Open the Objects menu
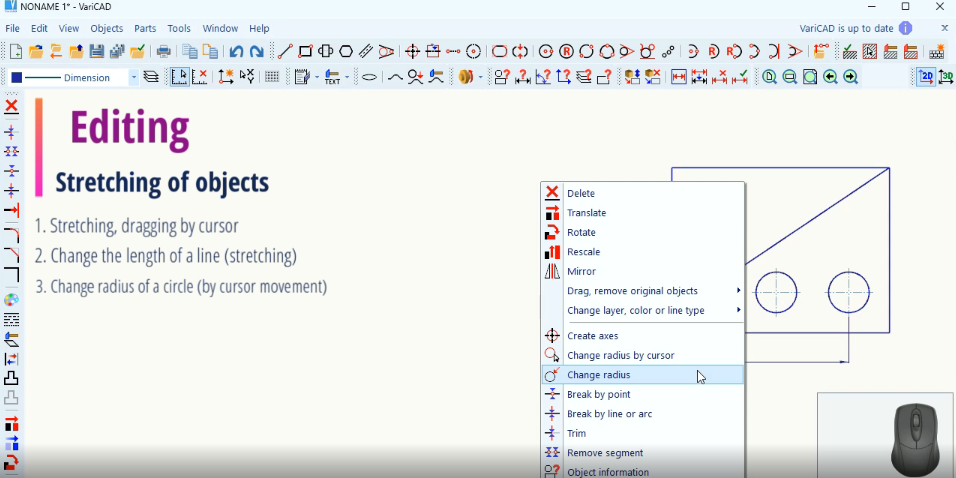 tap(107, 29)
